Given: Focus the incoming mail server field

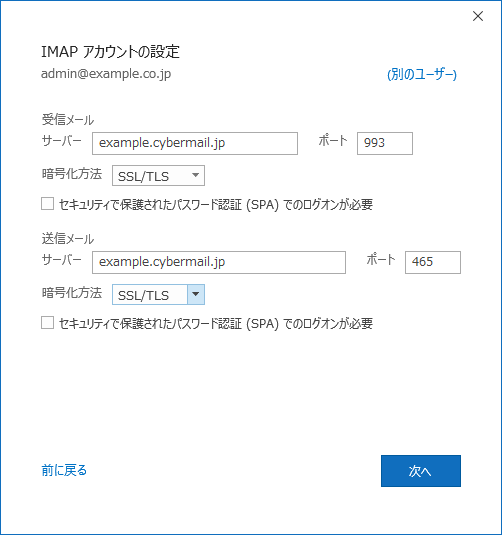Looking at the screenshot, I should coord(195,143).
